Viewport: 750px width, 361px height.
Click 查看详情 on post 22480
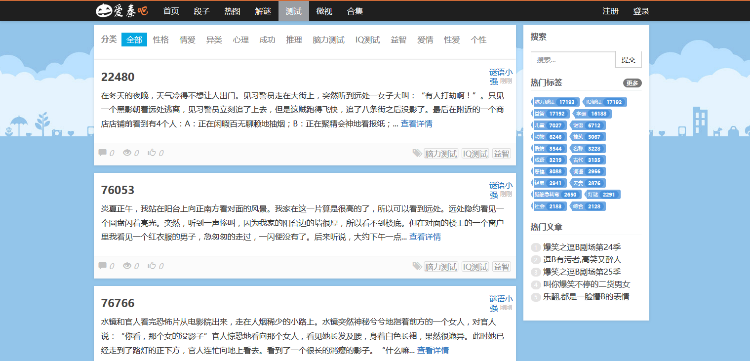[416, 124]
